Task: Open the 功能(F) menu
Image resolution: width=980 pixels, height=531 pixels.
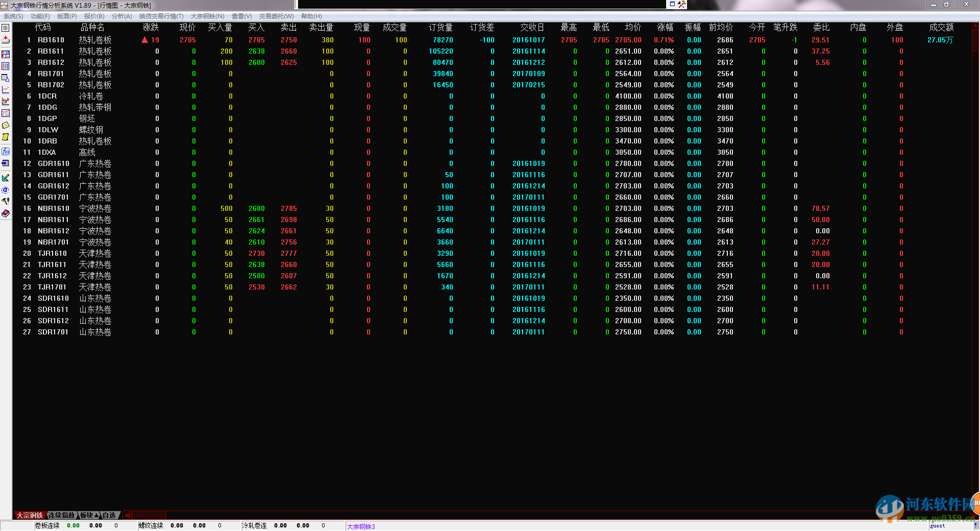Action: point(40,16)
